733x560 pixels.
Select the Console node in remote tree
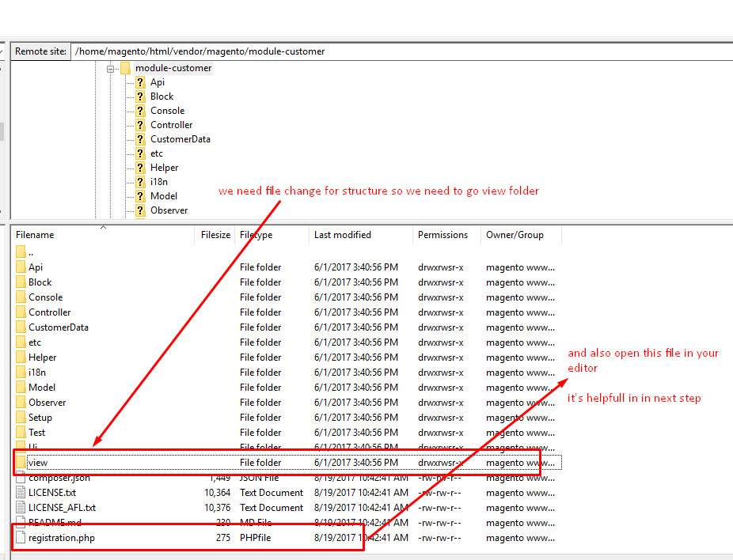click(x=167, y=112)
